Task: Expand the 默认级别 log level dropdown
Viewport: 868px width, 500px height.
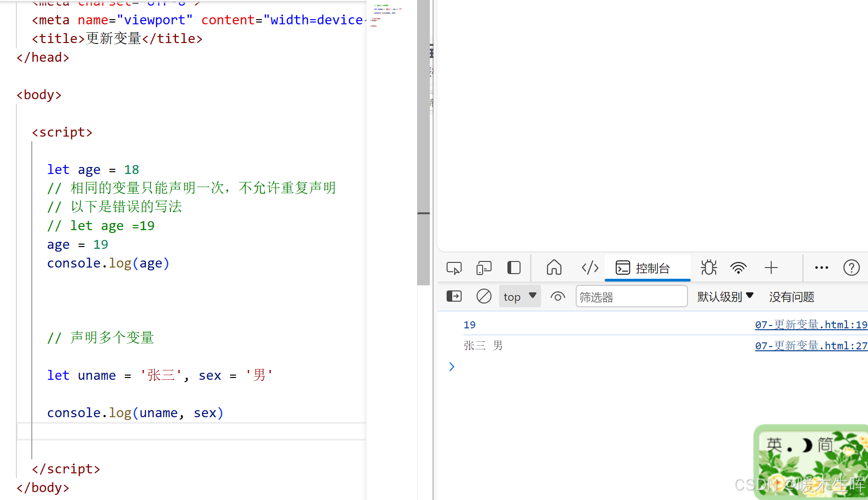Action: point(725,297)
